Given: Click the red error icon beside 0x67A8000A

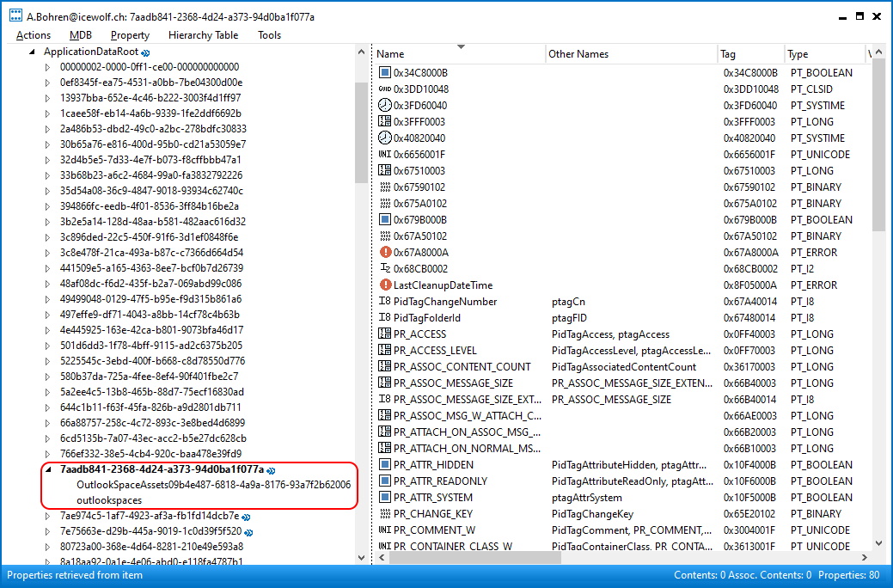Looking at the screenshot, I should (386, 252).
